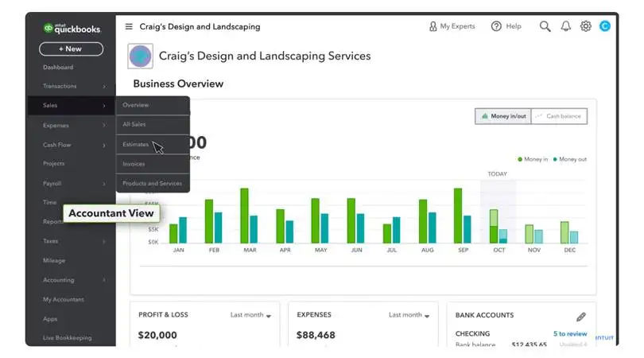
Task: Open notifications bell icon
Action: (x=566, y=27)
